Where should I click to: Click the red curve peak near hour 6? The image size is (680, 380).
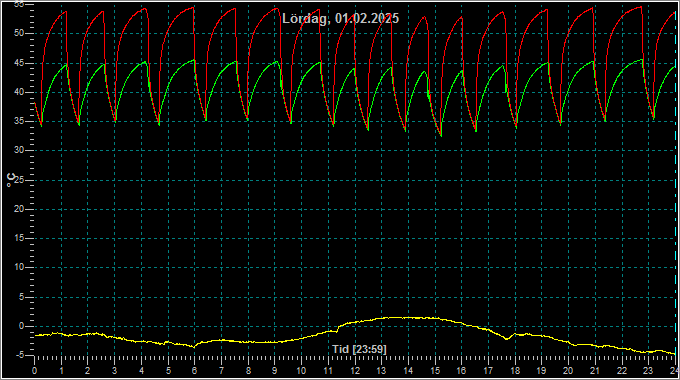(x=193, y=7)
